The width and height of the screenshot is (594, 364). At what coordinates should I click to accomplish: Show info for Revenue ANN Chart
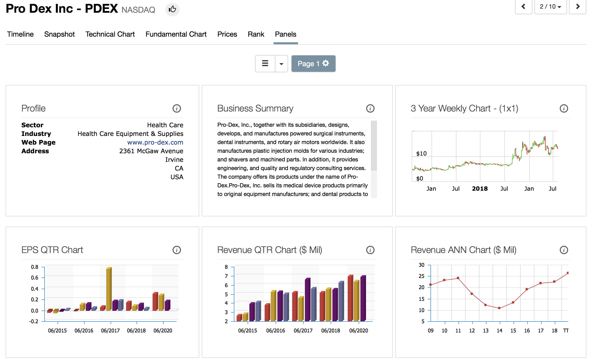pos(564,250)
